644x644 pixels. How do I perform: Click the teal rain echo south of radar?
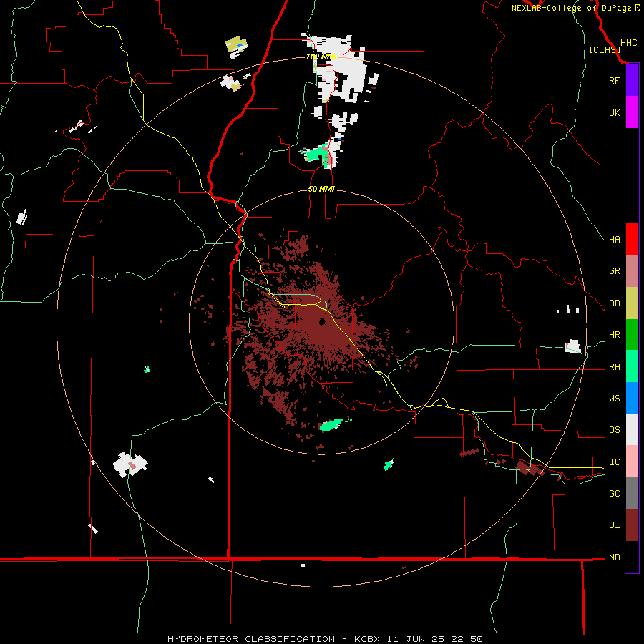332,424
